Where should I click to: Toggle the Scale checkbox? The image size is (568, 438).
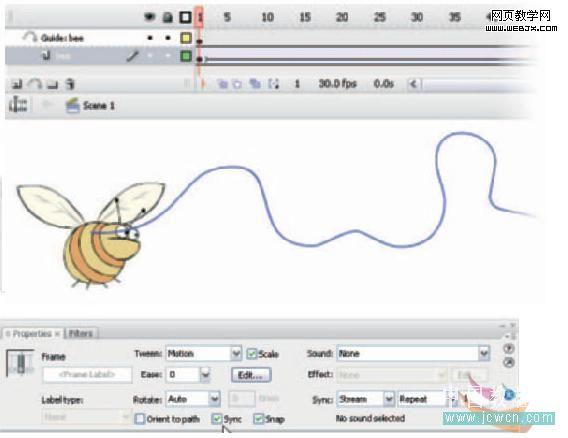(x=252, y=354)
